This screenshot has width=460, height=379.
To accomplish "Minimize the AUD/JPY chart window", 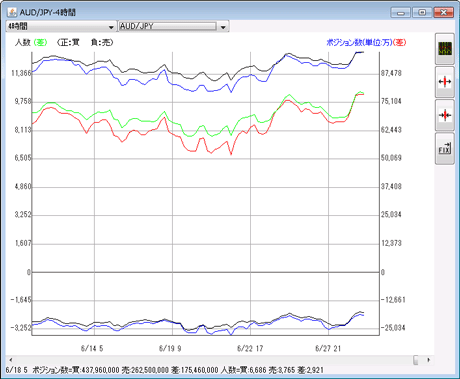I will pyautogui.click(x=400, y=13).
